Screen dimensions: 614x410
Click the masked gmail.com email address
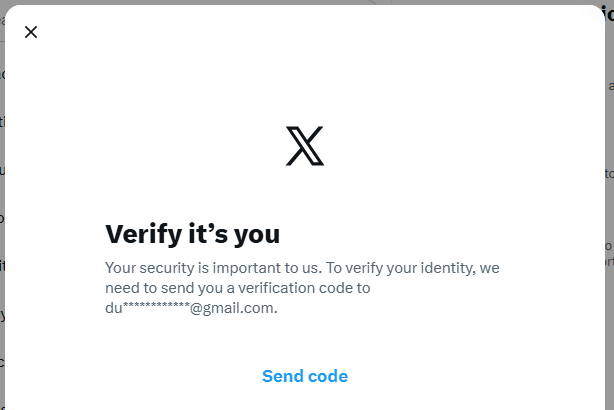[190, 308]
